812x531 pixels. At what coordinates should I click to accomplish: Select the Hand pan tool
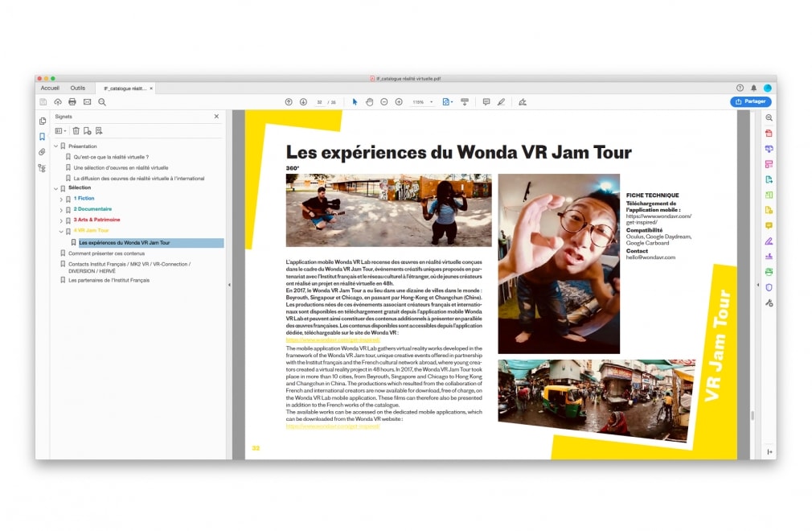click(x=369, y=102)
